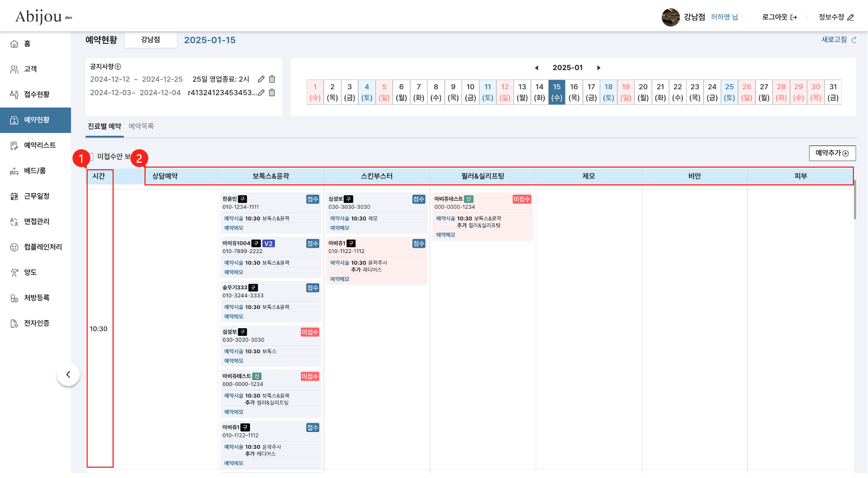Go to previous month in calendar

click(537, 68)
